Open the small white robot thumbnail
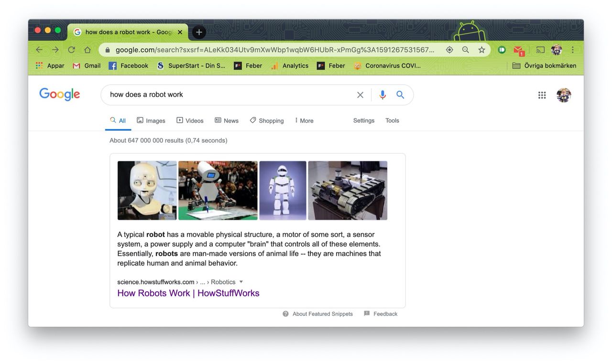Image resolution: width=612 pixels, height=364 pixels. [283, 191]
